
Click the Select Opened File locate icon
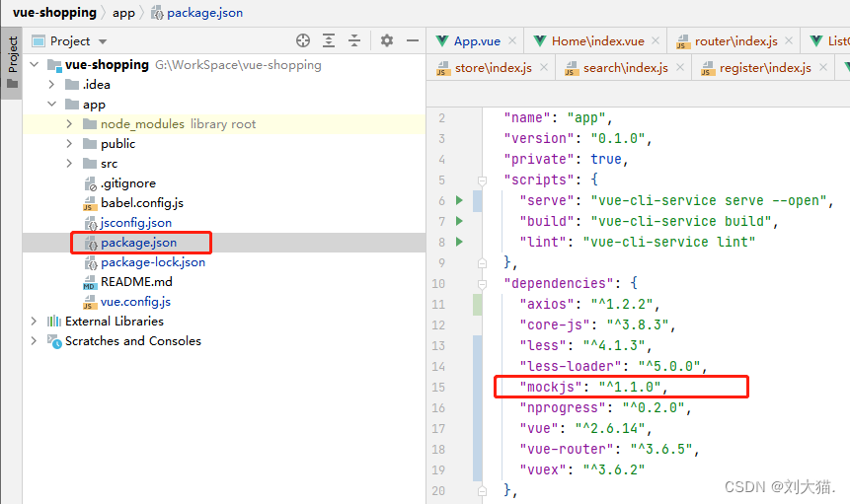point(303,40)
